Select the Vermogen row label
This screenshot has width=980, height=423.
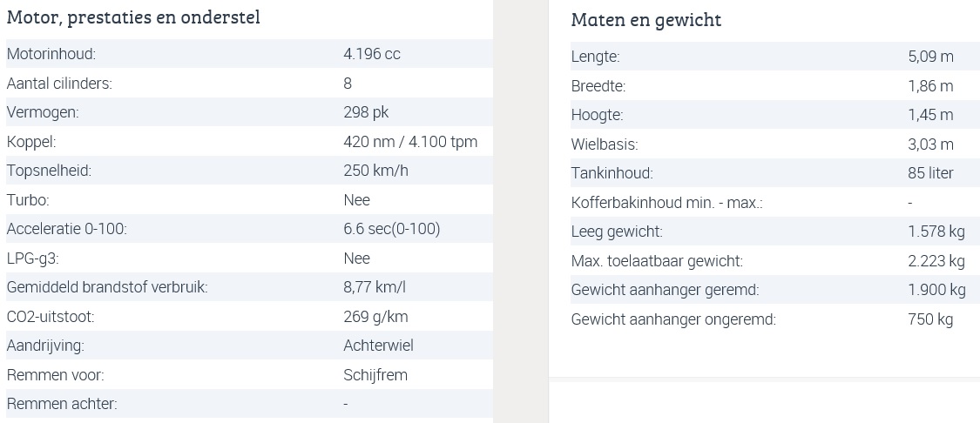click(44, 112)
